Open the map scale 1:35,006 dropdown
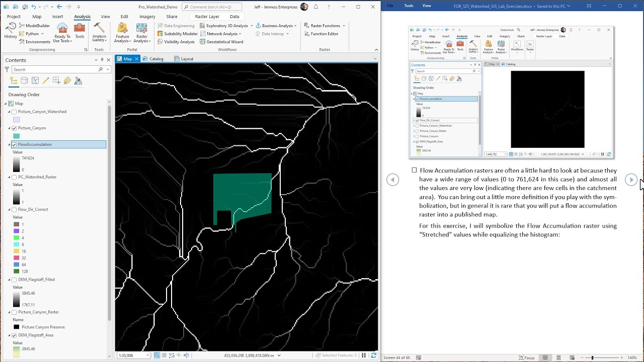This screenshot has width=644, height=362. tap(147, 355)
